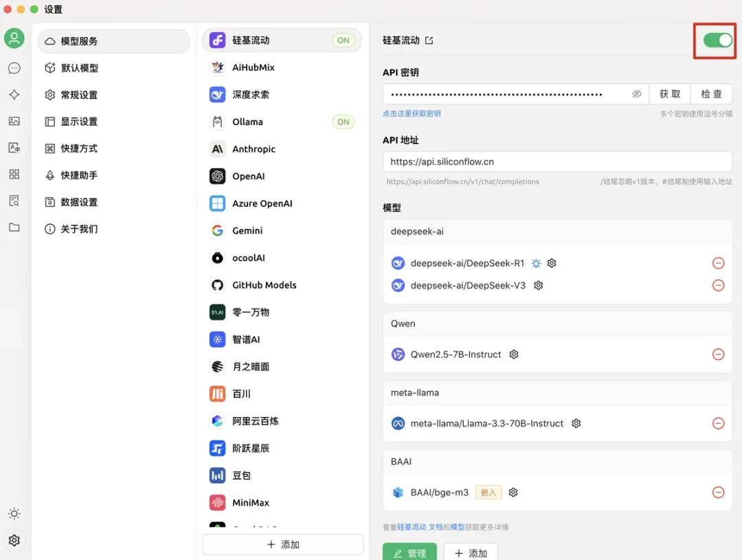This screenshot has width=742, height=560.
Task: Open the knowledge base sidebar icon
Action: tap(14, 201)
